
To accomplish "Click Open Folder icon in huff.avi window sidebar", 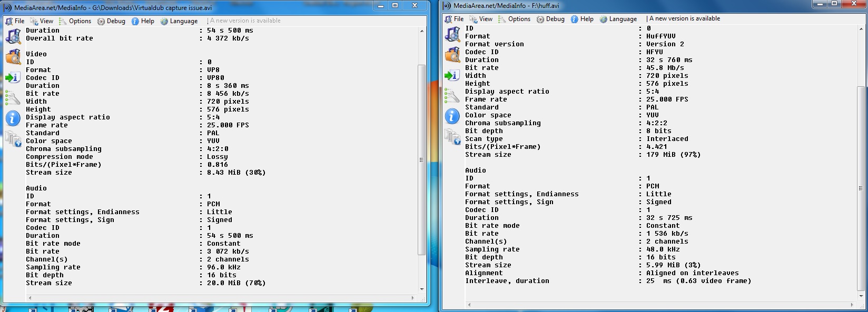I will pos(452,55).
